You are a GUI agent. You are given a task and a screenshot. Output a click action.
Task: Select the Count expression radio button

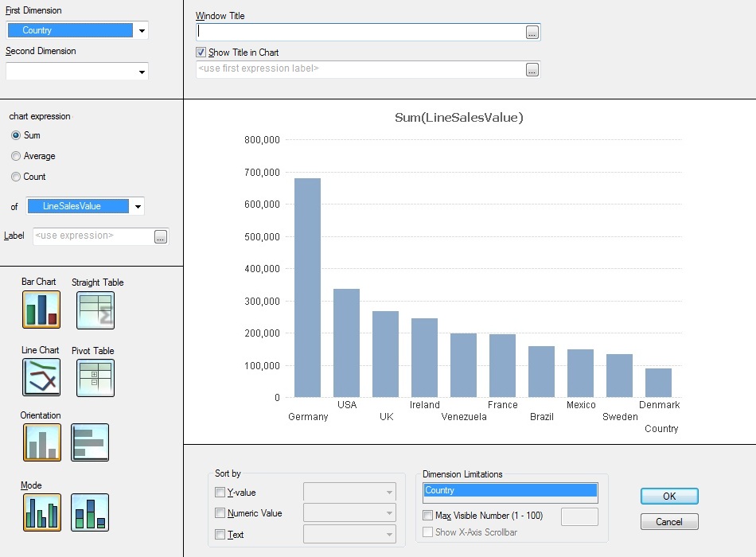pos(16,177)
